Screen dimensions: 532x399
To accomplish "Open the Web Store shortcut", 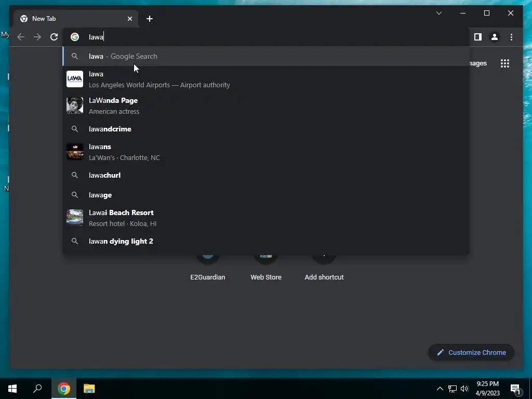I will pyautogui.click(x=266, y=268).
